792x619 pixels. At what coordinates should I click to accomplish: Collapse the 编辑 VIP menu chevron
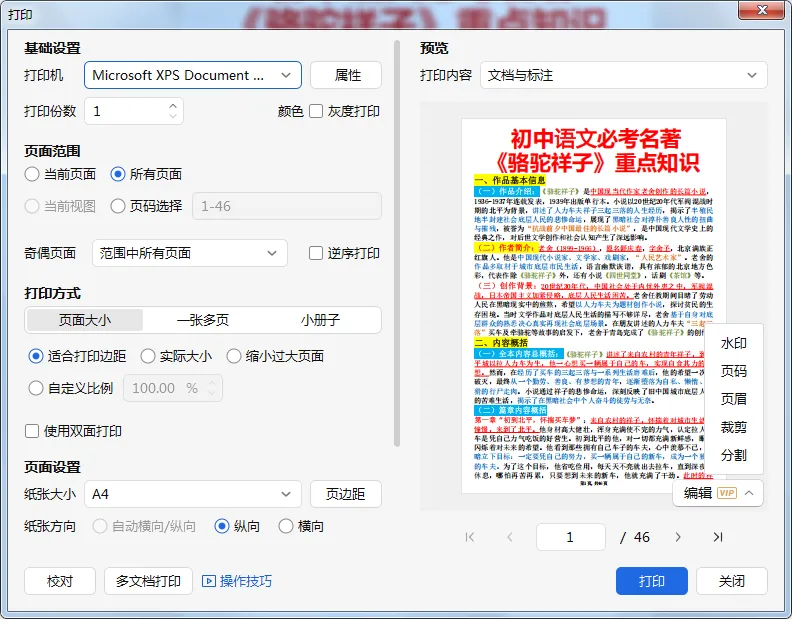point(749,493)
